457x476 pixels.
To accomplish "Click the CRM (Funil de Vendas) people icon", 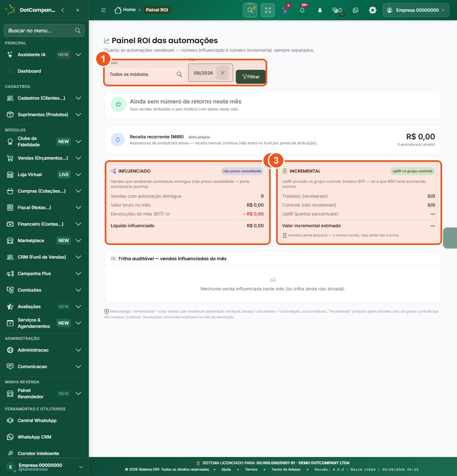I will point(10,257).
